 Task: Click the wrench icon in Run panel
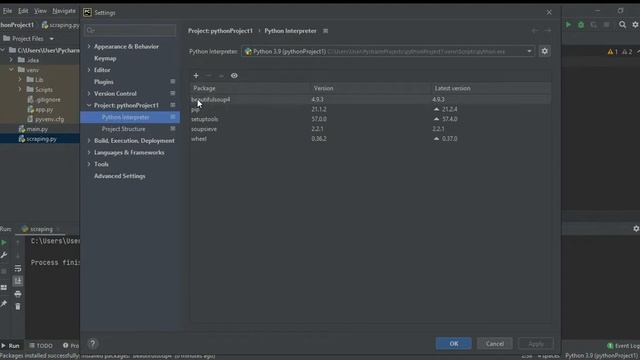point(4,255)
